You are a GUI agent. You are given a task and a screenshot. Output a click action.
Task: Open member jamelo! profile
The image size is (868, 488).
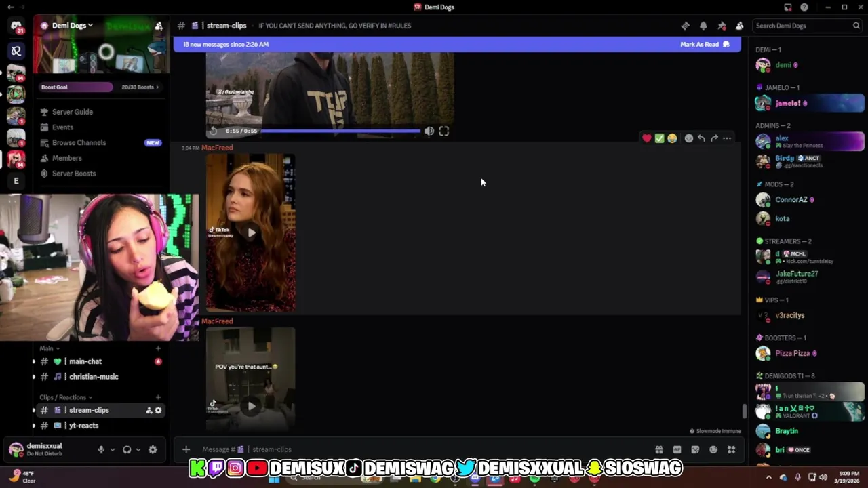[810, 103]
